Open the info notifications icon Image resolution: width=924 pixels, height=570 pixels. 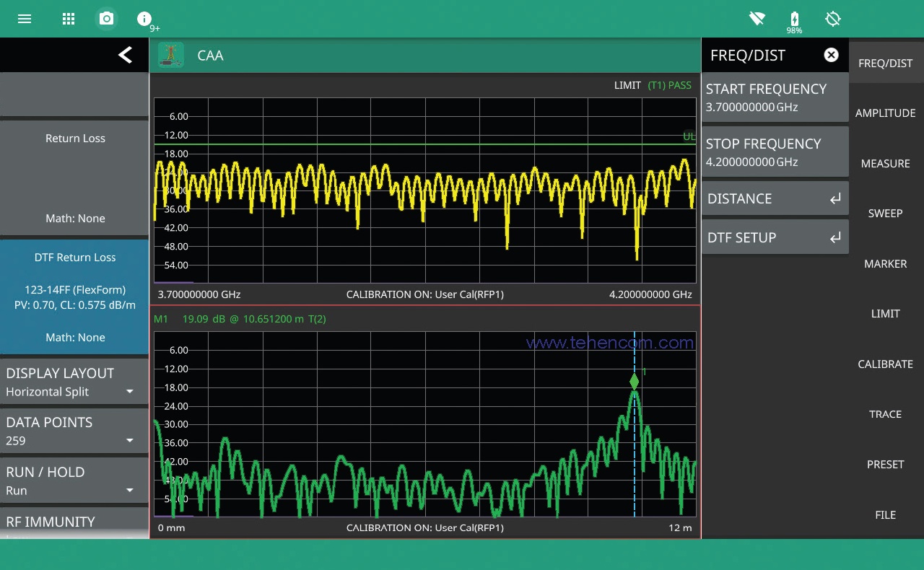[x=144, y=19]
